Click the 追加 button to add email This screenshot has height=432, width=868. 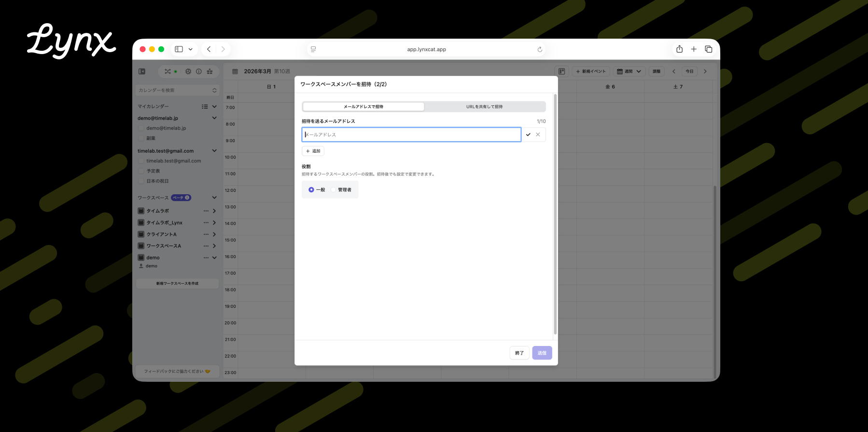pyautogui.click(x=313, y=151)
